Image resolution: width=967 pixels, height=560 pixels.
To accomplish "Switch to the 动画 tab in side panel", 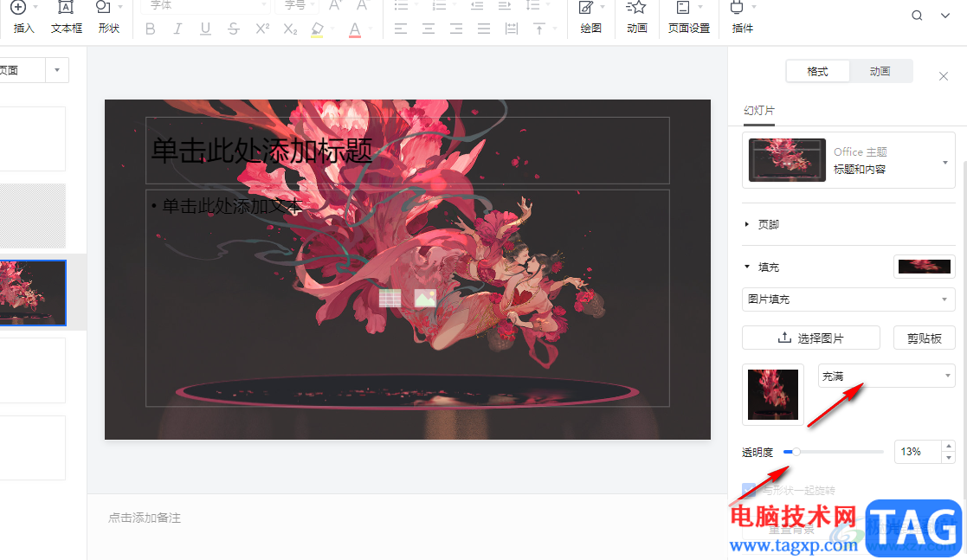I will [x=880, y=72].
